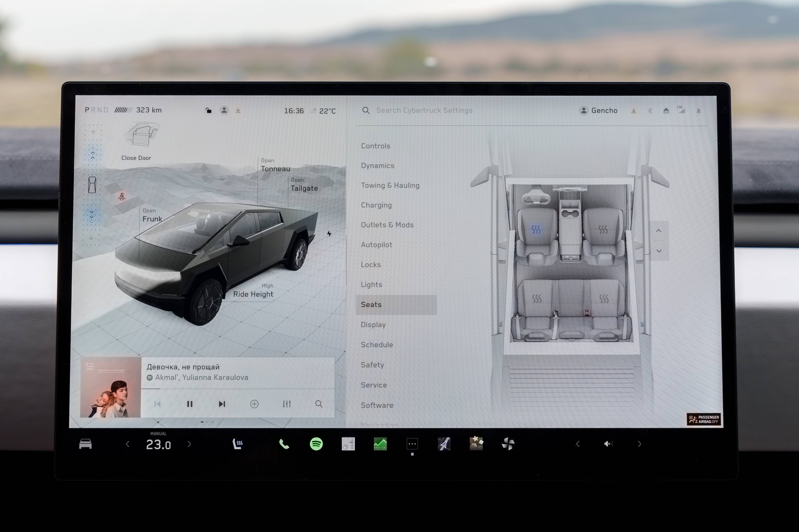Image resolution: width=799 pixels, height=532 pixels.
Task: Open the Spotify app in dock
Action: (316, 444)
